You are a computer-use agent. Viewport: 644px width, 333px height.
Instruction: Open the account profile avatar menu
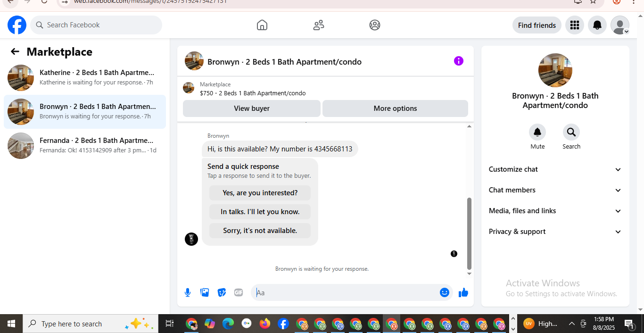tap(620, 25)
